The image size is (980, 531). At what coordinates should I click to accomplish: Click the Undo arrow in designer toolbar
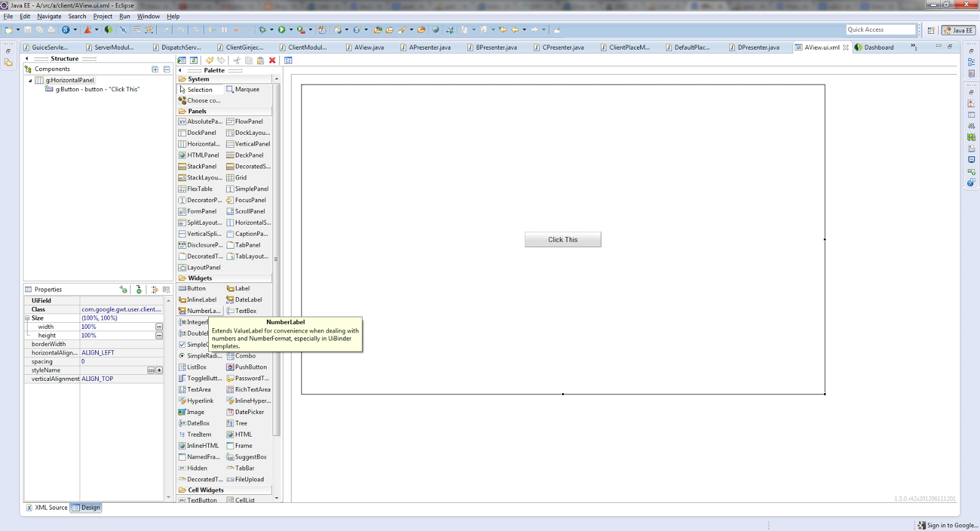[209, 60]
